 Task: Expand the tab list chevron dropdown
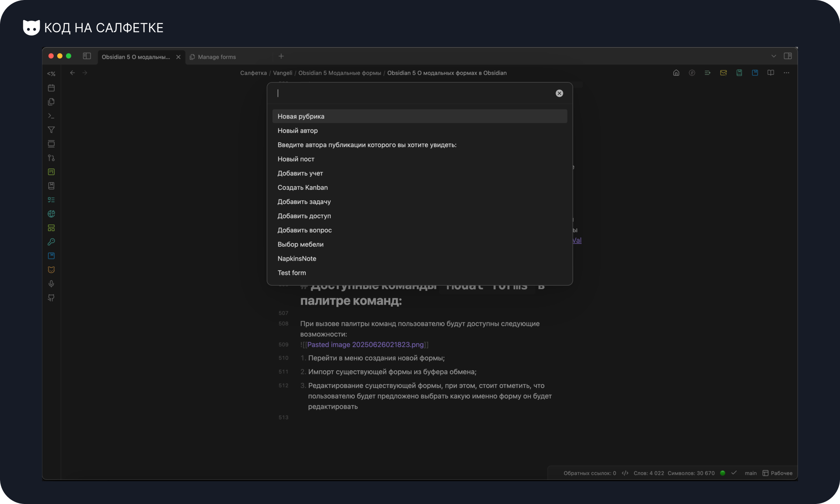coord(773,56)
